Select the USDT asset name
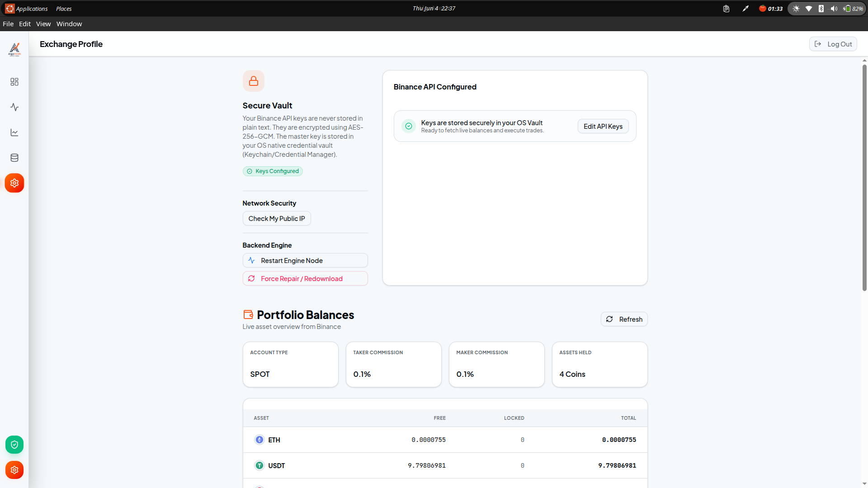868x488 pixels. (277, 466)
